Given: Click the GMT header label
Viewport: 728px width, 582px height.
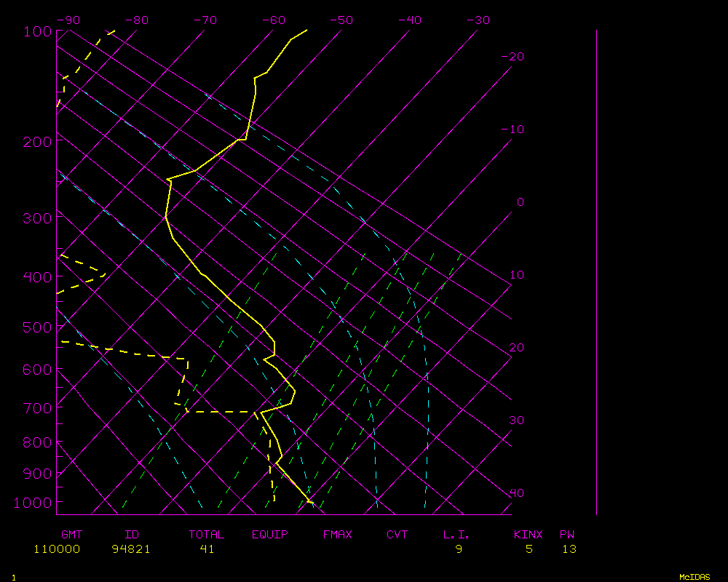Looking at the screenshot, I should click(71, 535).
